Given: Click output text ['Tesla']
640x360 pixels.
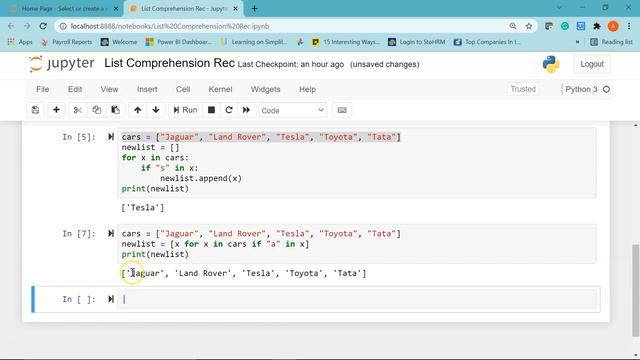Looking at the screenshot, I should tap(143, 208).
